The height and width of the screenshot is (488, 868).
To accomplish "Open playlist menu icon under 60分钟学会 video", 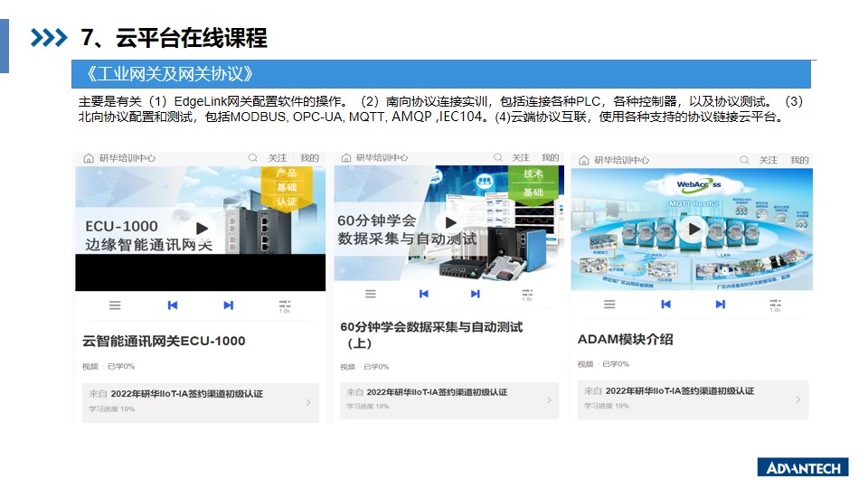I will (x=371, y=294).
